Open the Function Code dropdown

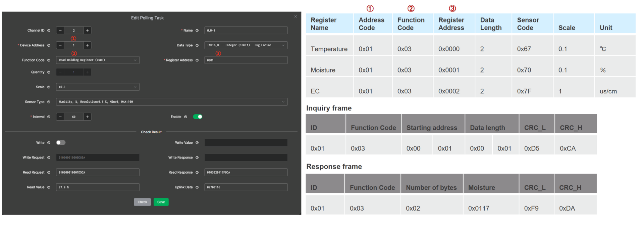[x=97, y=60]
